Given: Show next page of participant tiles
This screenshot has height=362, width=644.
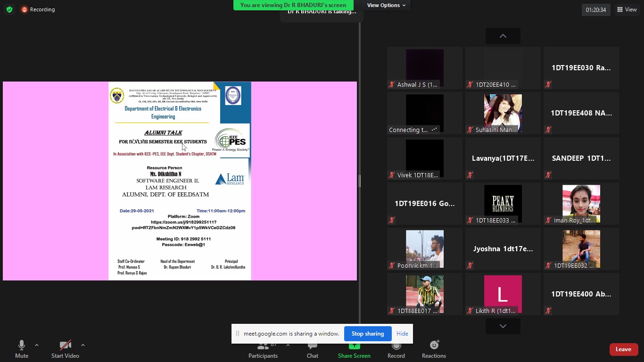Looking at the screenshot, I should [503, 326].
